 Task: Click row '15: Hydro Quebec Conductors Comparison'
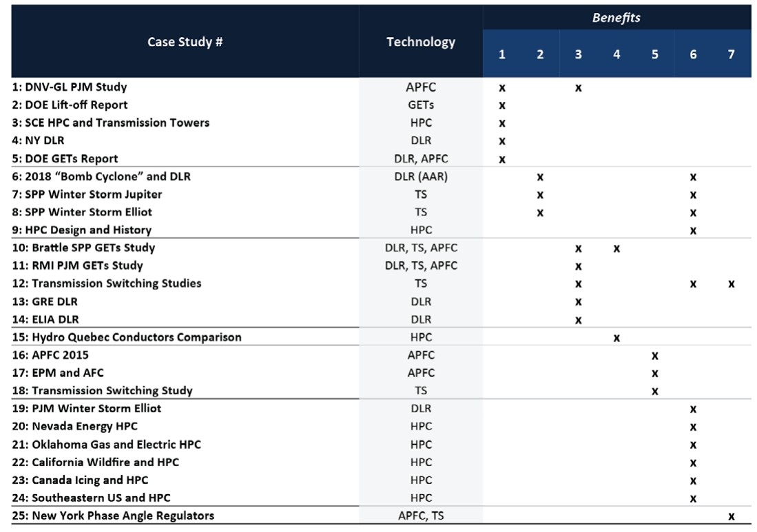382,337
